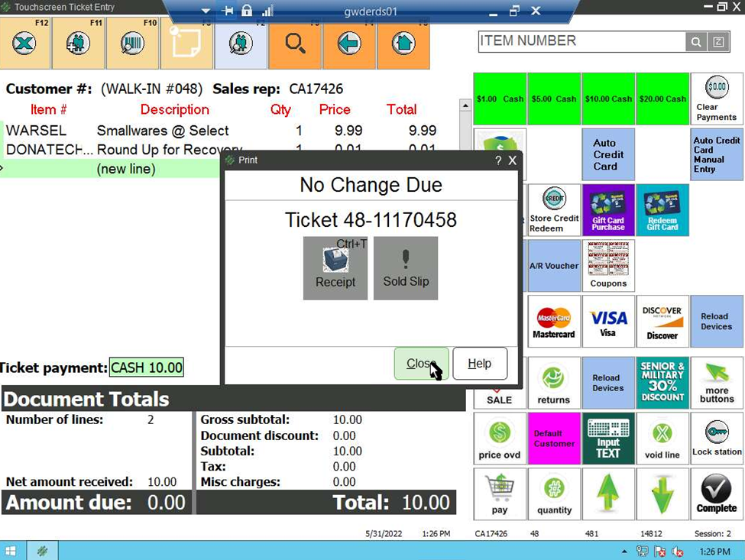Pay with the Visa card icon
The height and width of the screenshot is (560, 745).
tap(608, 321)
